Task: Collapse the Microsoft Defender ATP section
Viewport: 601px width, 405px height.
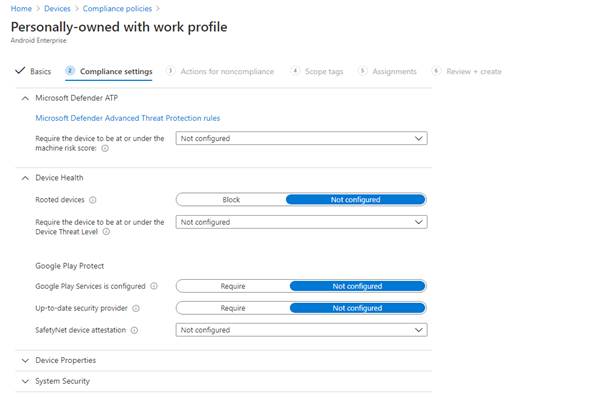Action: pos(25,98)
